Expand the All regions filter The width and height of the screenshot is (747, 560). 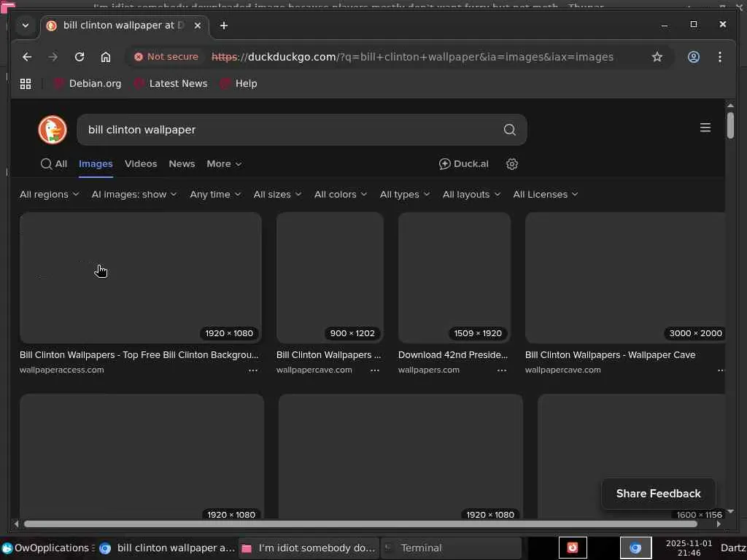tap(49, 194)
